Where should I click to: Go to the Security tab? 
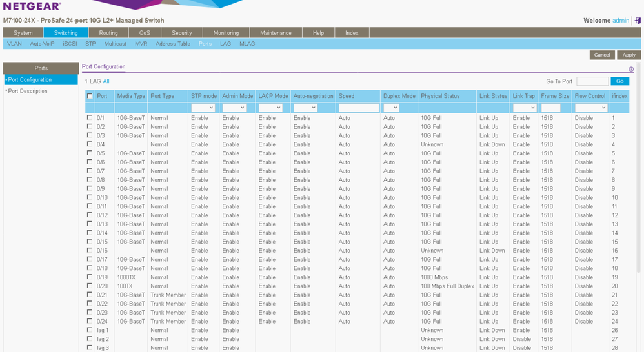181,33
